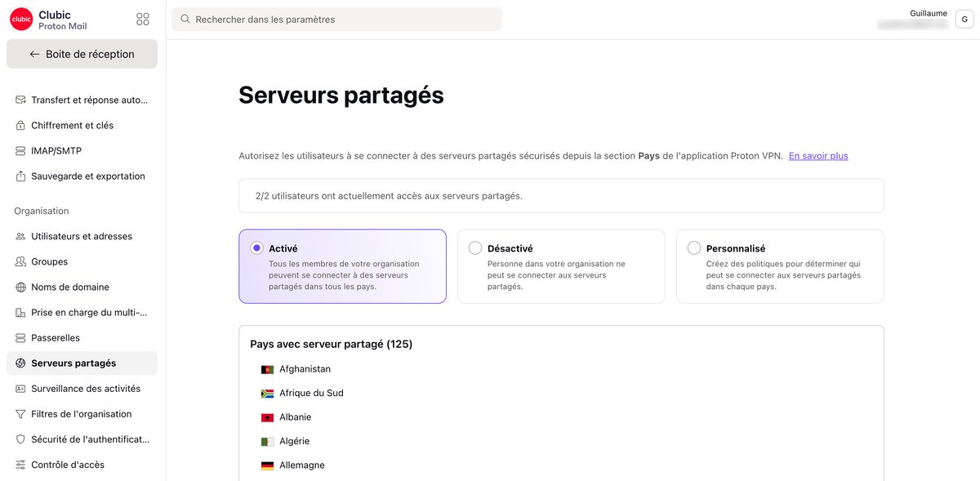The width and height of the screenshot is (980, 481).
Task: Click the Groupes icon
Action: [20, 261]
